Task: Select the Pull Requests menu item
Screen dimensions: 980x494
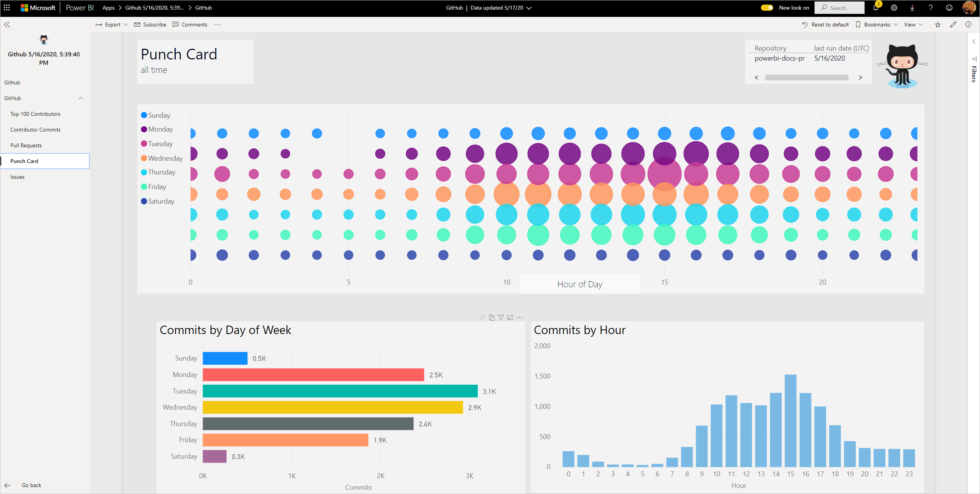Action: 26,145
